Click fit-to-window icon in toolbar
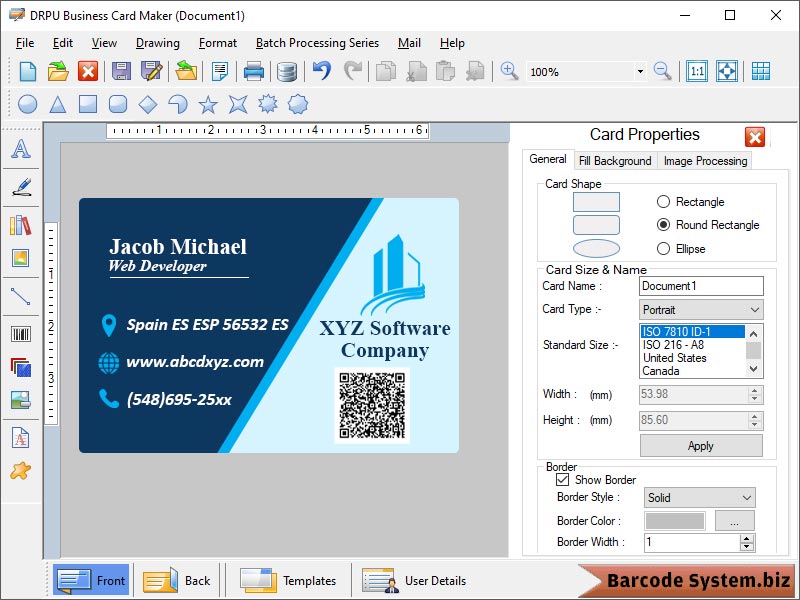 pos(727,71)
